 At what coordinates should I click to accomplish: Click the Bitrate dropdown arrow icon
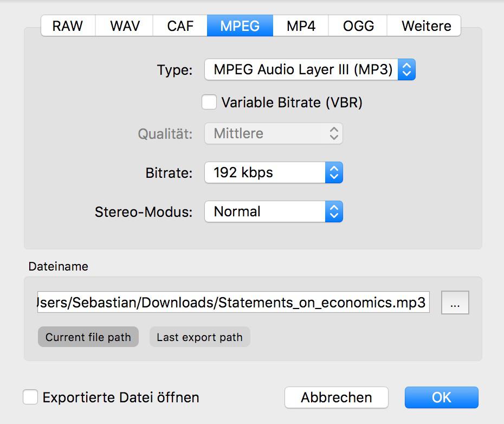tap(334, 173)
